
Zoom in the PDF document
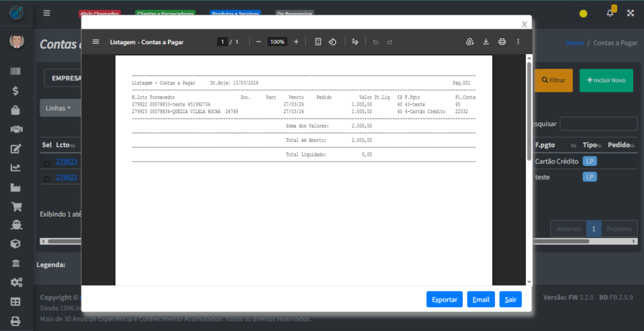pos(296,41)
